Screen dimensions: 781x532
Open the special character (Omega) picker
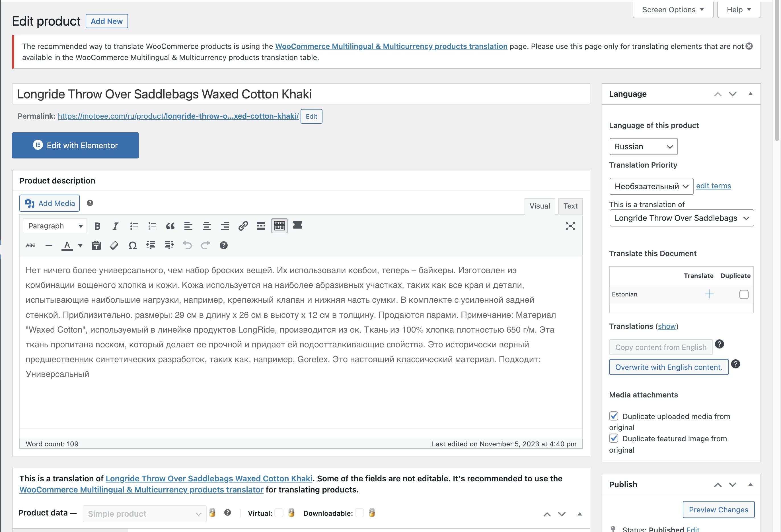pyautogui.click(x=132, y=246)
